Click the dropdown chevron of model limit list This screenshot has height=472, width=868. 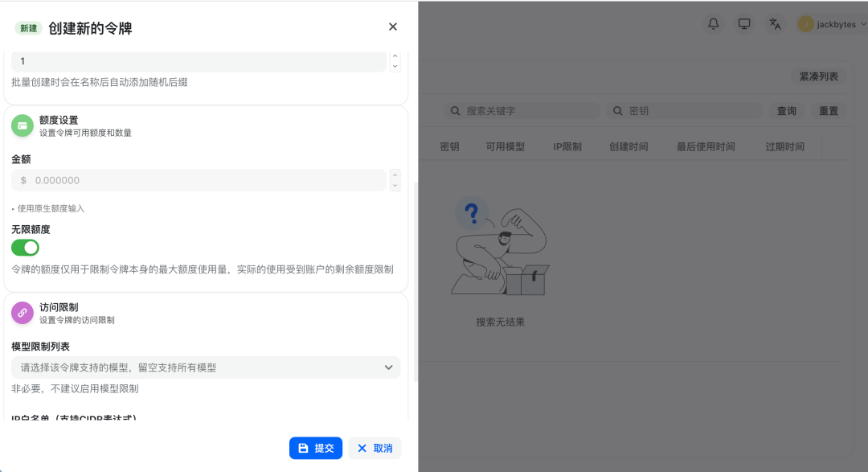(389, 367)
